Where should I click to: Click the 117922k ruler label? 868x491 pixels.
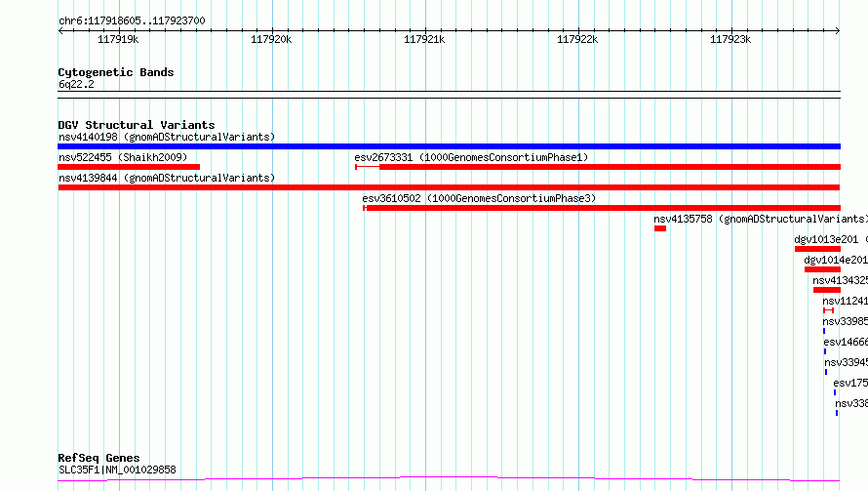(577, 39)
